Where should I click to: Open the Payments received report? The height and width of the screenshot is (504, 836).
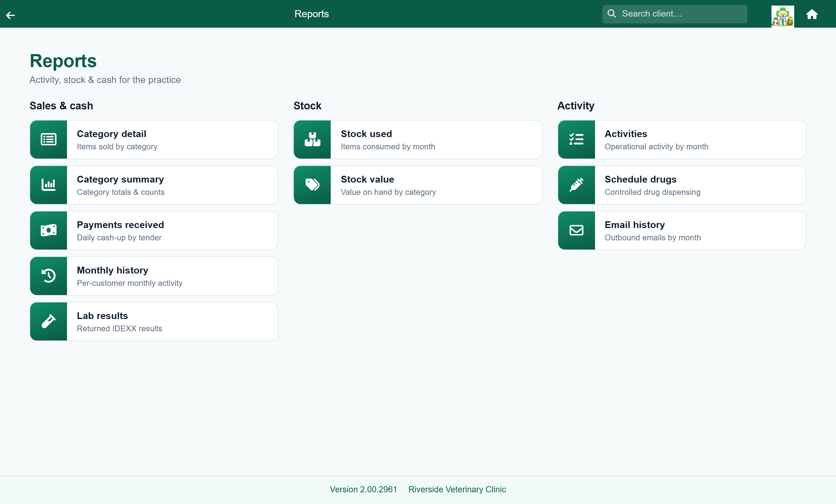(154, 230)
